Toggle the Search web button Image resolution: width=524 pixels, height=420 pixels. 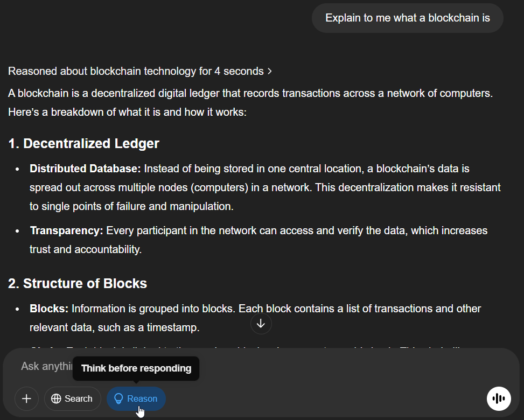pyautogui.click(x=73, y=399)
